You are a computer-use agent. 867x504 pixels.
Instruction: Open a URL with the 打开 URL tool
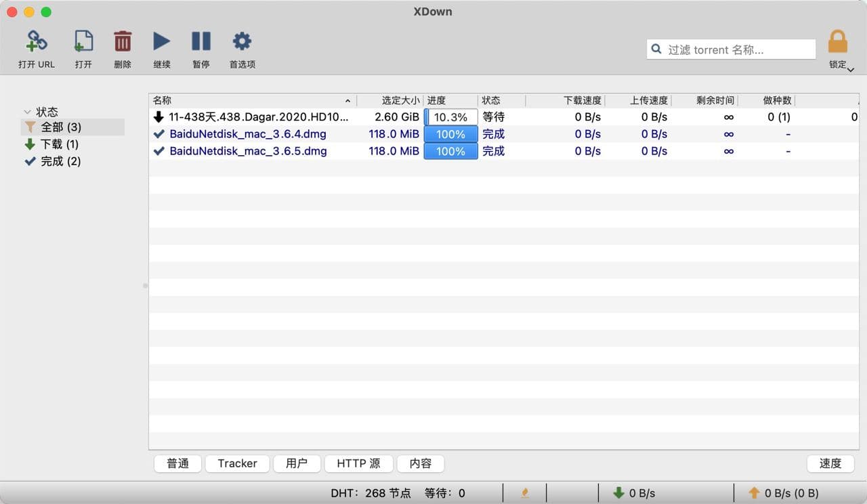(x=36, y=42)
